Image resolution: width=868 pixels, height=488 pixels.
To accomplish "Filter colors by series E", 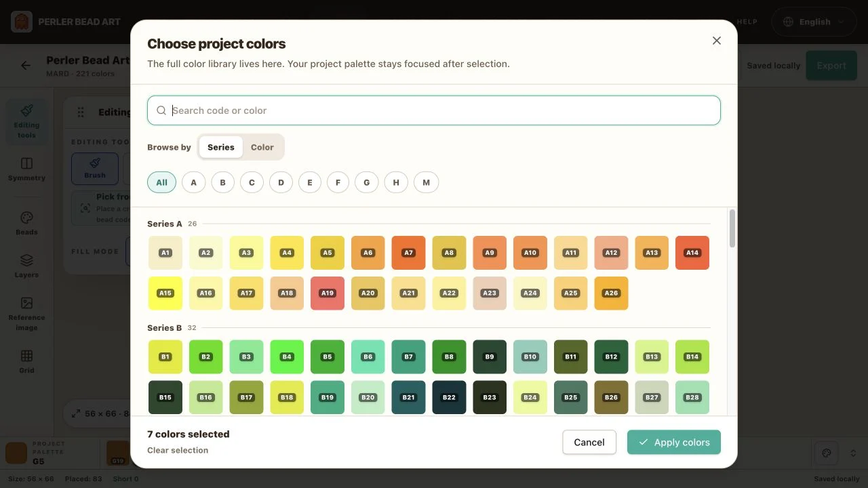I will point(310,182).
